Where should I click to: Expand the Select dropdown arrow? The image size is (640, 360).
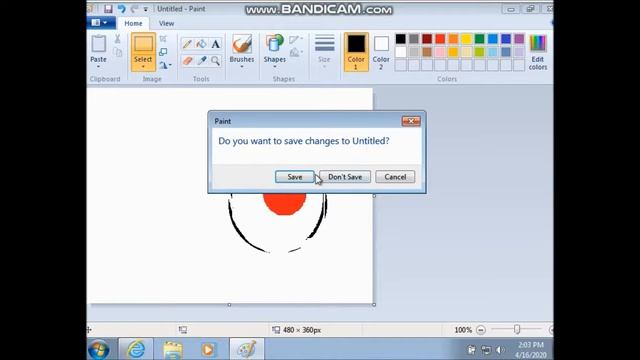tap(143, 67)
